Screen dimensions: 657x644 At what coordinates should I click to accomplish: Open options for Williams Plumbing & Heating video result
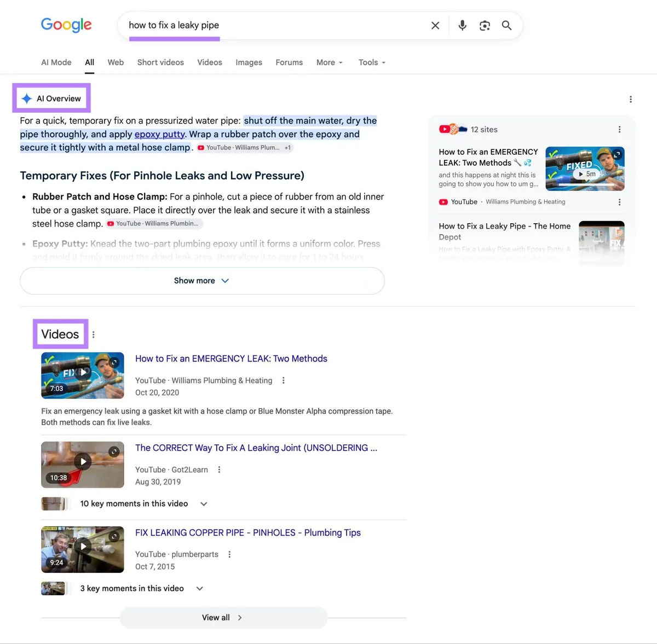[x=283, y=380]
